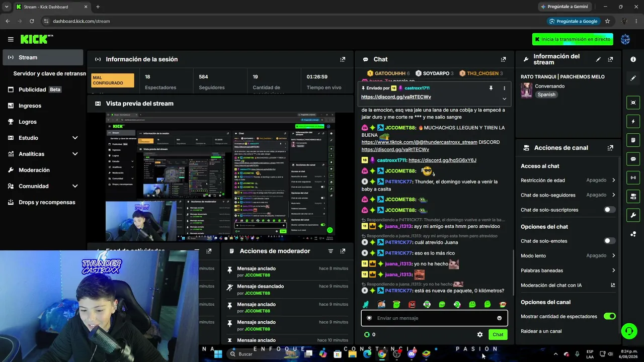Open File Explorer from the taskbar

pos(352,354)
